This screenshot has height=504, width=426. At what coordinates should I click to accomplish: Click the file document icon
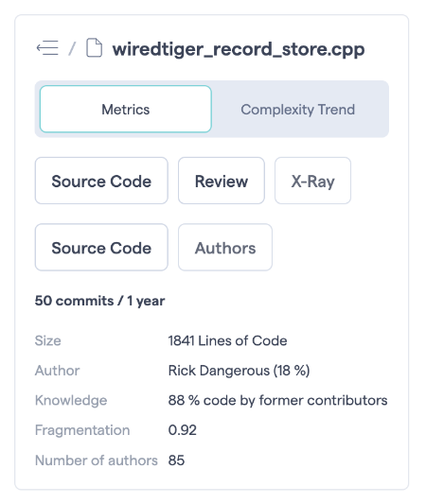95,48
